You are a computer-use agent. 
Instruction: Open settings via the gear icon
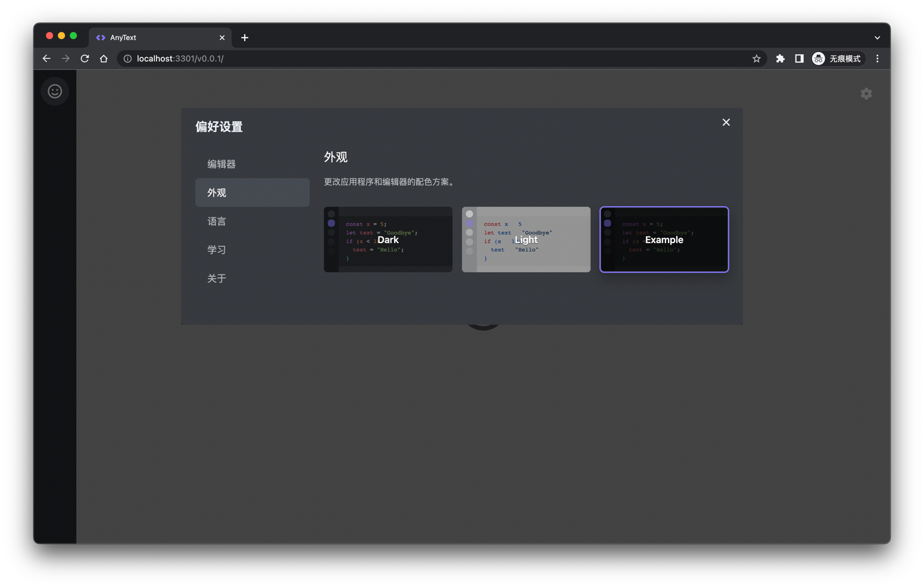(x=866, y=94)
